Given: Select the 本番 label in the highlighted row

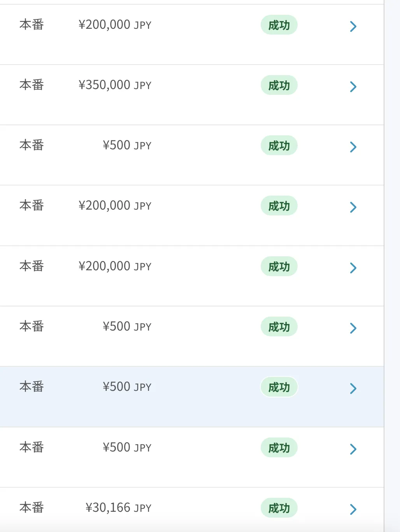Looking at the screenshot, I should (x=32, y=387).
